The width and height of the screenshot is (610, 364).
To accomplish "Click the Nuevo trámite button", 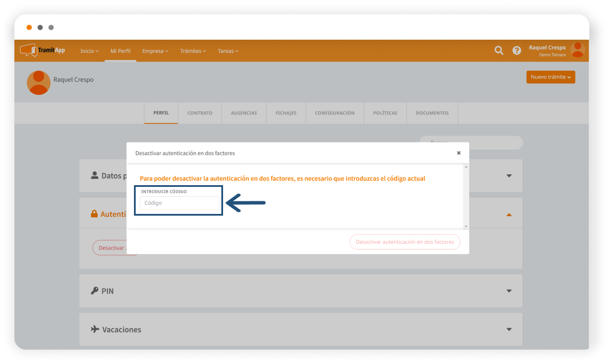I will click(550, 77).
